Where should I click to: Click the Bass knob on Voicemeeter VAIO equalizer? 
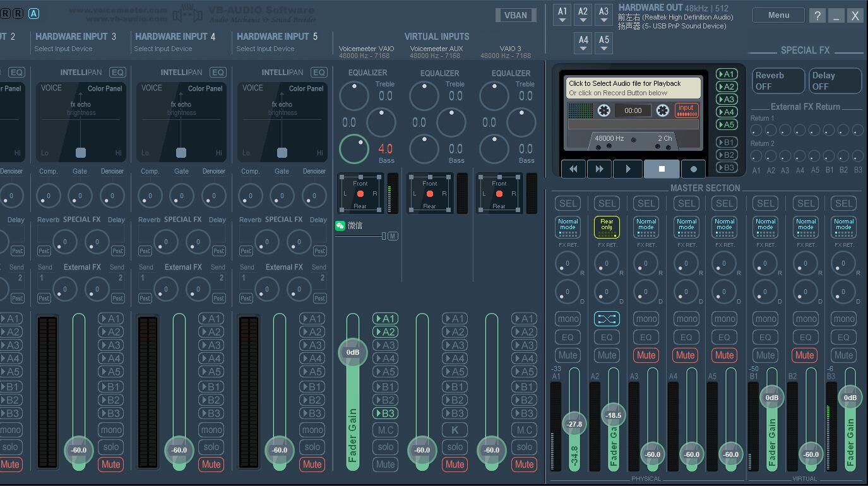pyautogui.click(x=354, y=148)
